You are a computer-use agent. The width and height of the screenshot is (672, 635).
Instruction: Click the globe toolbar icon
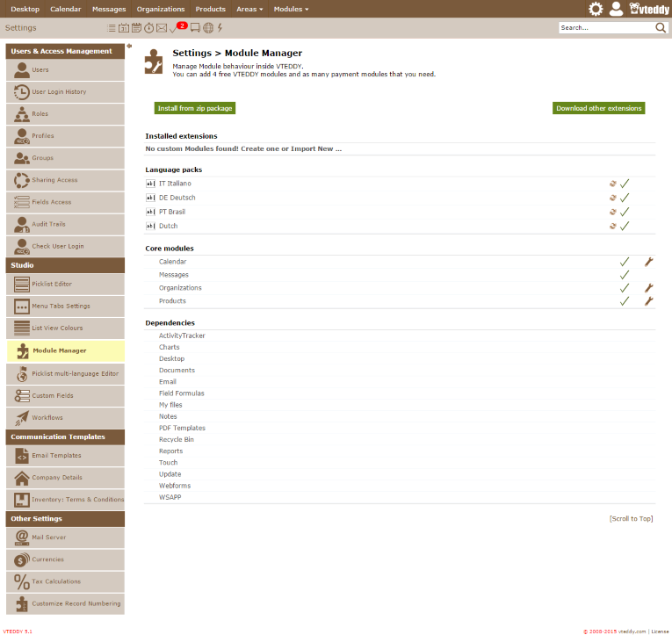[x=208, y=28]
